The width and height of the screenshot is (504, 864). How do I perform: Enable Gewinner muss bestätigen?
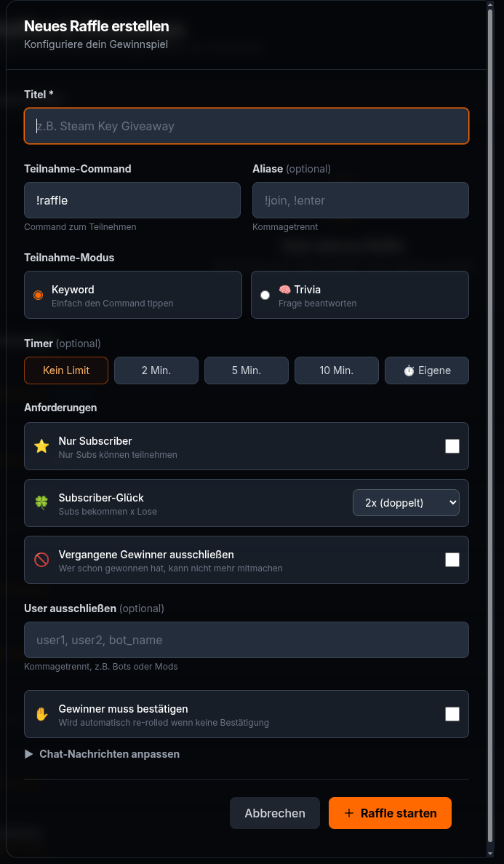[452, 714]
